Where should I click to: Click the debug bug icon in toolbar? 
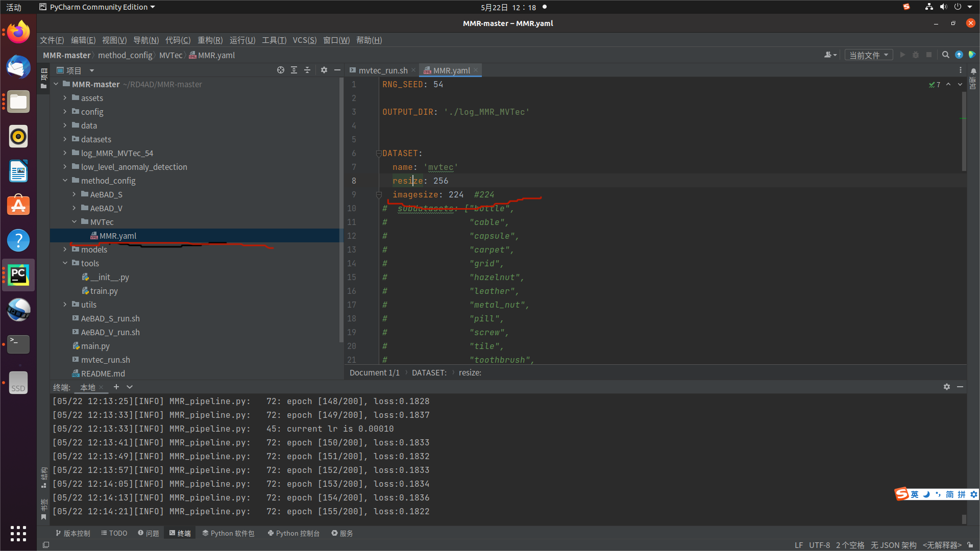pyautogui.click(x=915, y=55)
